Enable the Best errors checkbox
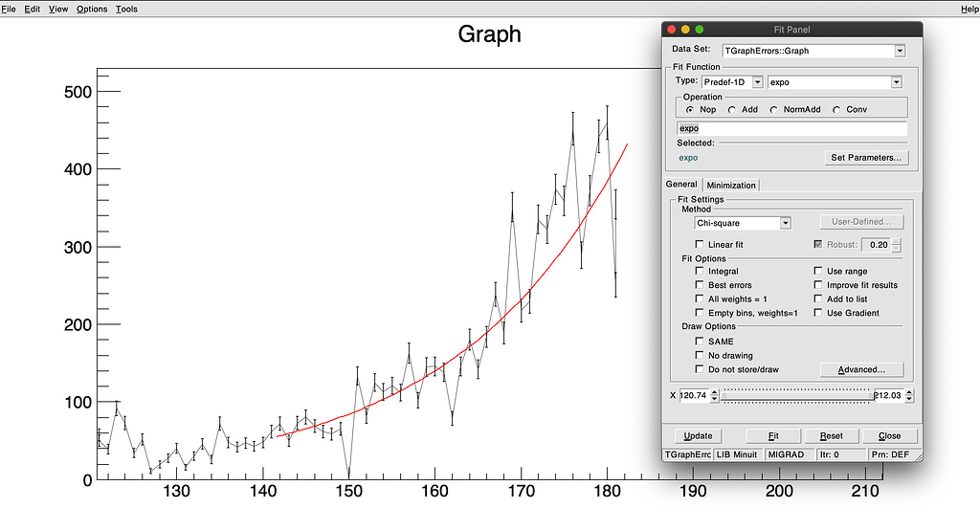This screenshot has height=530, width=980. tap(700, 284)
